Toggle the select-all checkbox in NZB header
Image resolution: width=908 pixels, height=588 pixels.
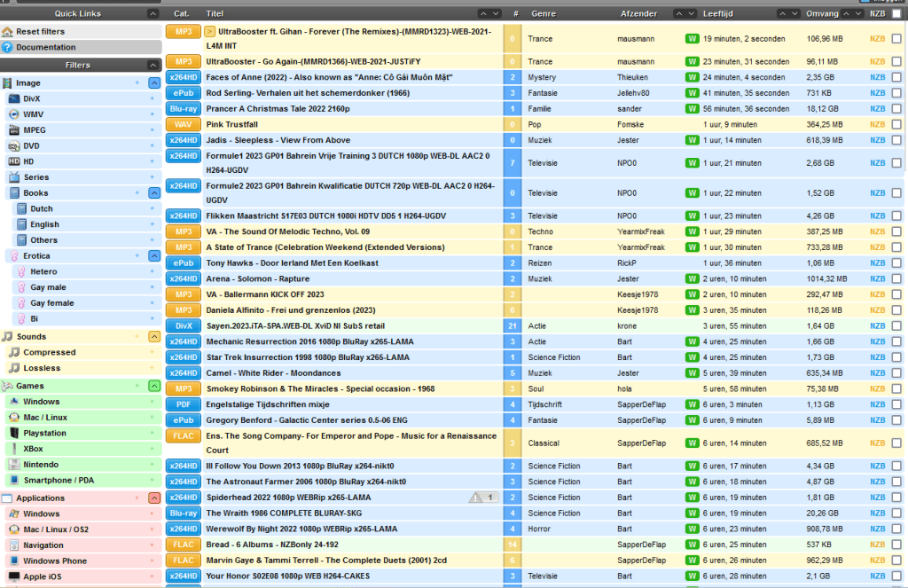coord(896,14)
